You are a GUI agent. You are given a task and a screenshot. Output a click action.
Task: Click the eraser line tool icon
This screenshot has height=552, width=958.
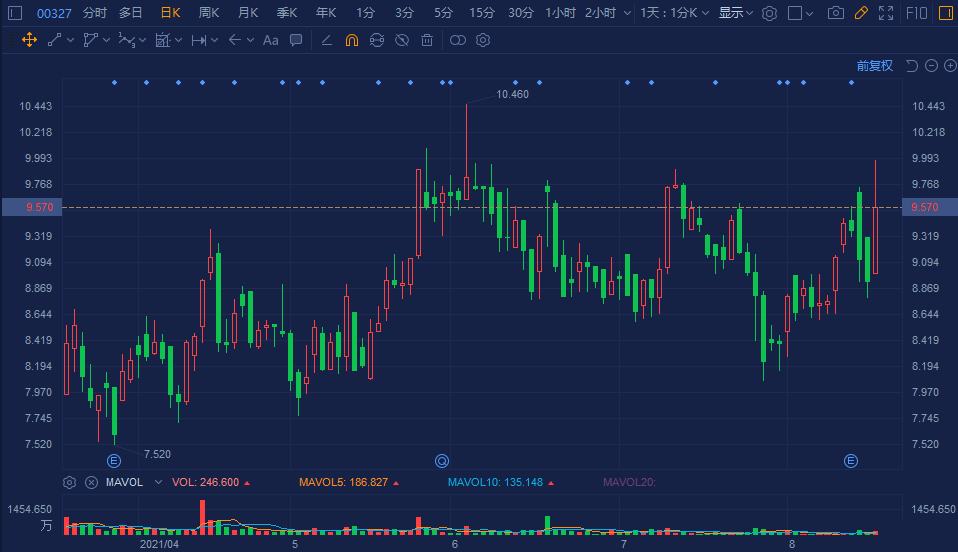tap(327, 40)
